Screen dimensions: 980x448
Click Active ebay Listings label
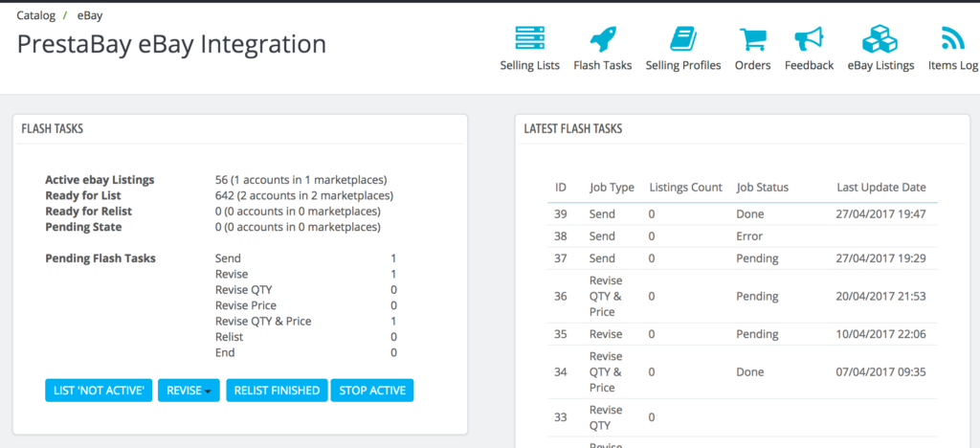[x=100, y=180]
